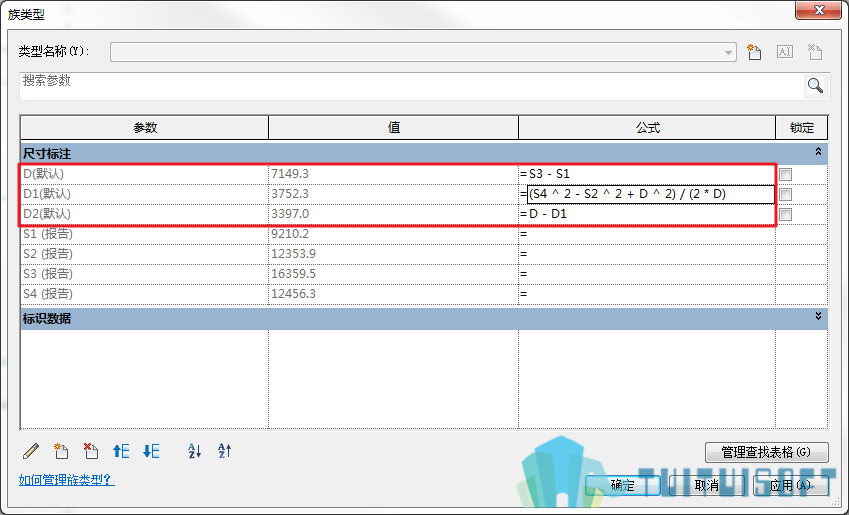Viewport: 849px width, 515px height.
Task: Click the New Type icon
Action: coord(754,52)
